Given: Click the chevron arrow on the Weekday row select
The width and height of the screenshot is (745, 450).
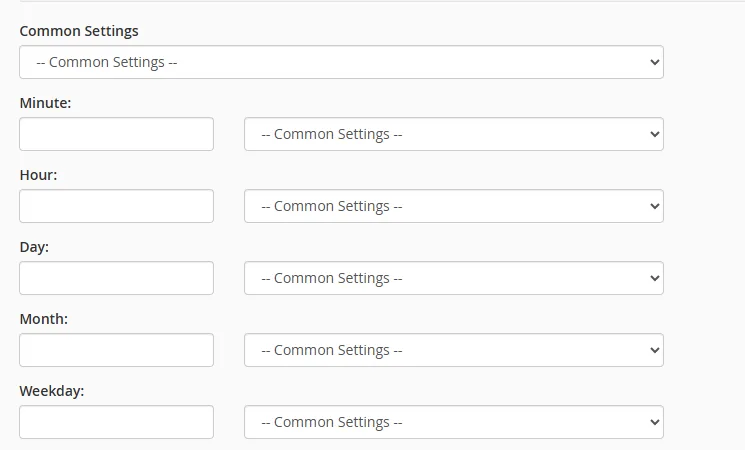Looking at the screenshot, I should [655, 422].
